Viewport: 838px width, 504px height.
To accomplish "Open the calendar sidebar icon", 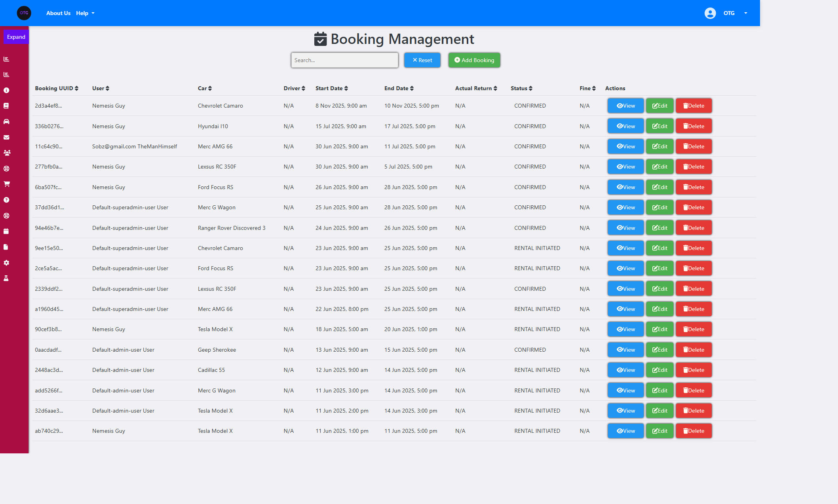I will tap(6, 231).
